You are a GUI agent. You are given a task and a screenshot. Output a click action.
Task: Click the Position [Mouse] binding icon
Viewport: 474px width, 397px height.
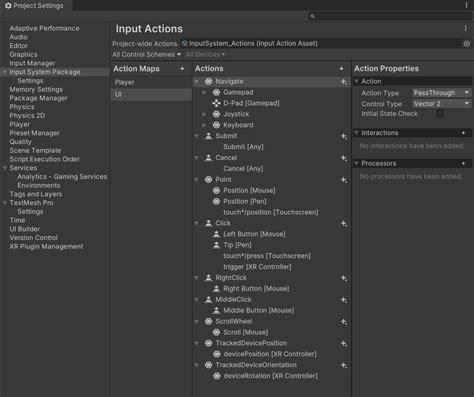216,191
